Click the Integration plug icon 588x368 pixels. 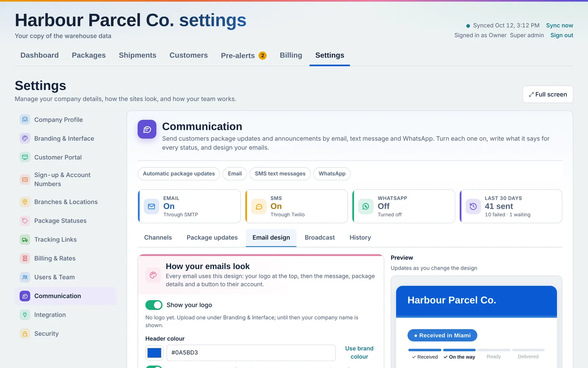pos(25,315)
